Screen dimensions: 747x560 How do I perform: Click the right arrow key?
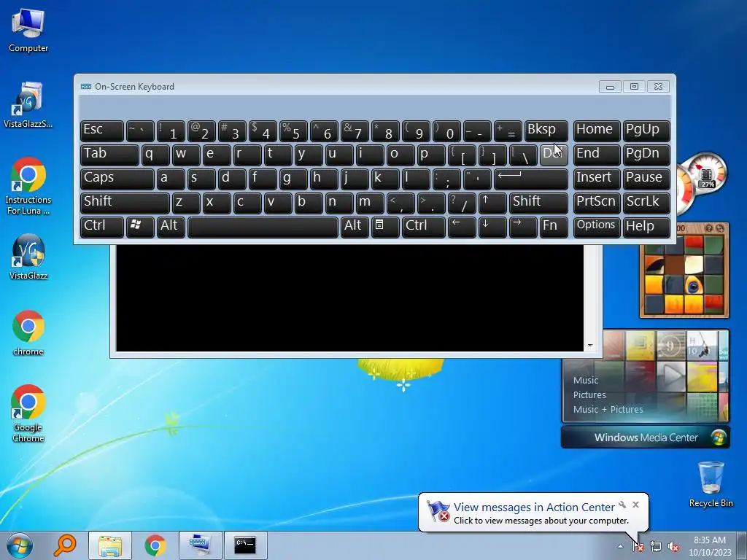522,227
